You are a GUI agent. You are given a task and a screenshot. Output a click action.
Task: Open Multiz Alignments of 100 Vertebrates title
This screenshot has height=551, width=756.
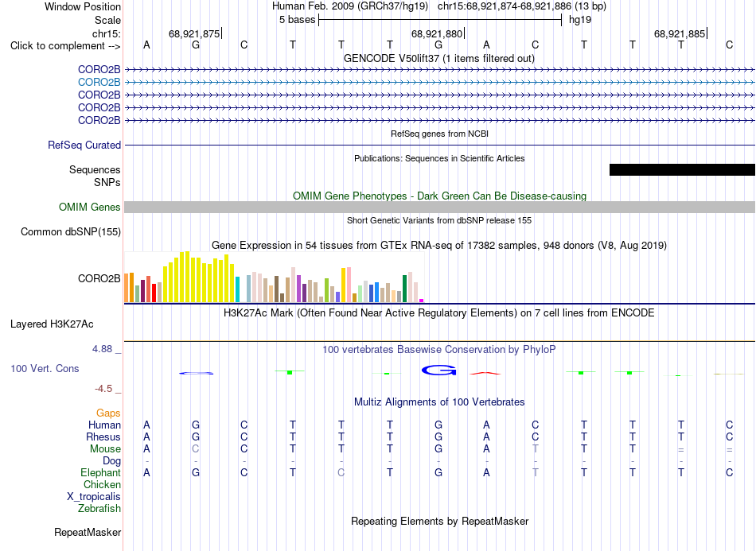(439, 402)
